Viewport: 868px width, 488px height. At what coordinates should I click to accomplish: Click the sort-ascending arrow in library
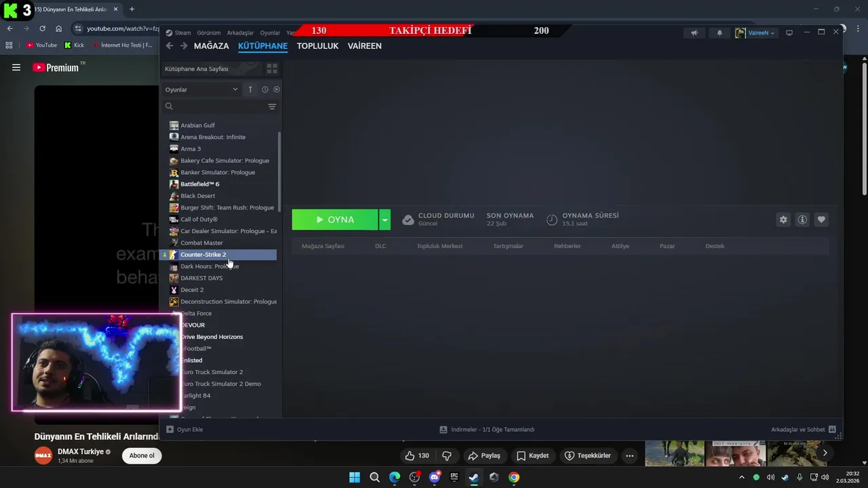(x=250, y=89)
